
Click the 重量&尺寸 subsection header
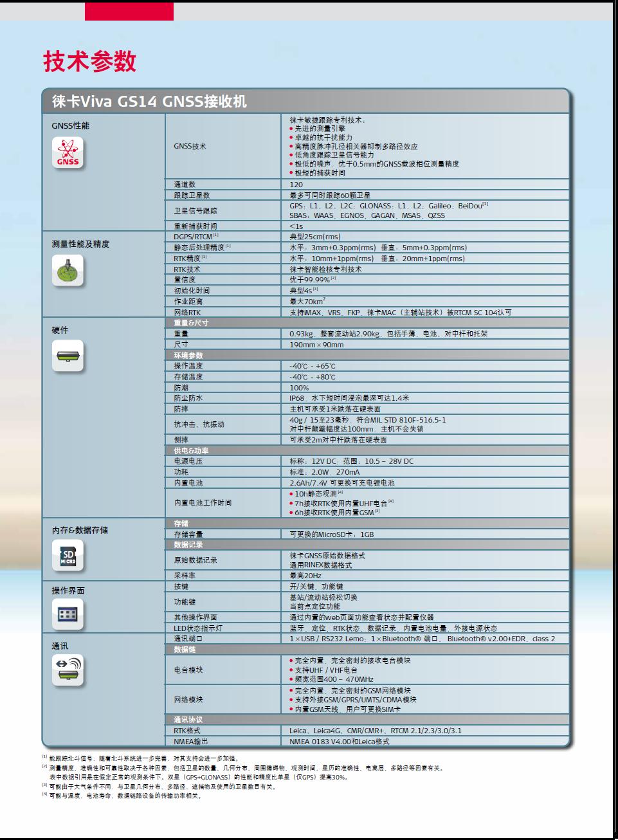click(367, 323)
